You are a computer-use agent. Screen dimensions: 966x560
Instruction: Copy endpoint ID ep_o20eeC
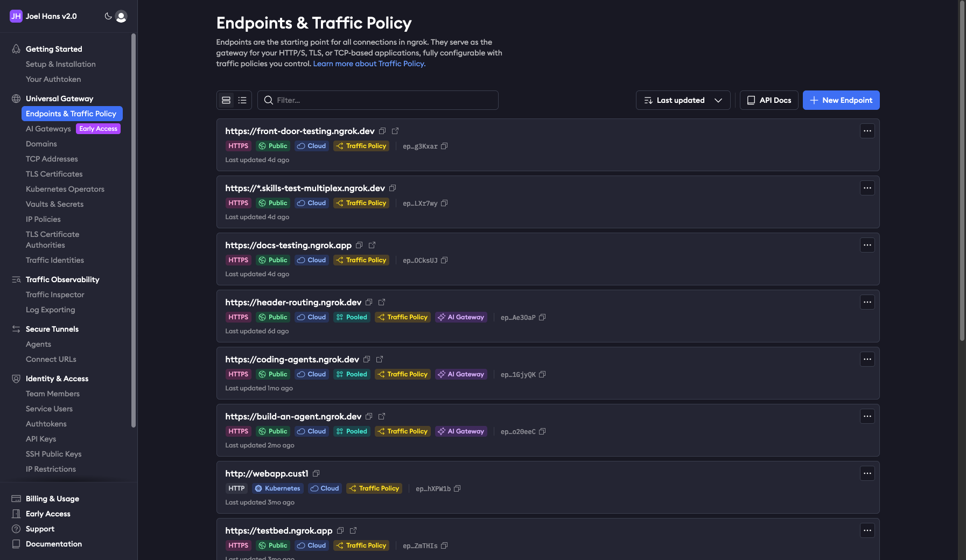pyautogui.click(x=542, y=431)
